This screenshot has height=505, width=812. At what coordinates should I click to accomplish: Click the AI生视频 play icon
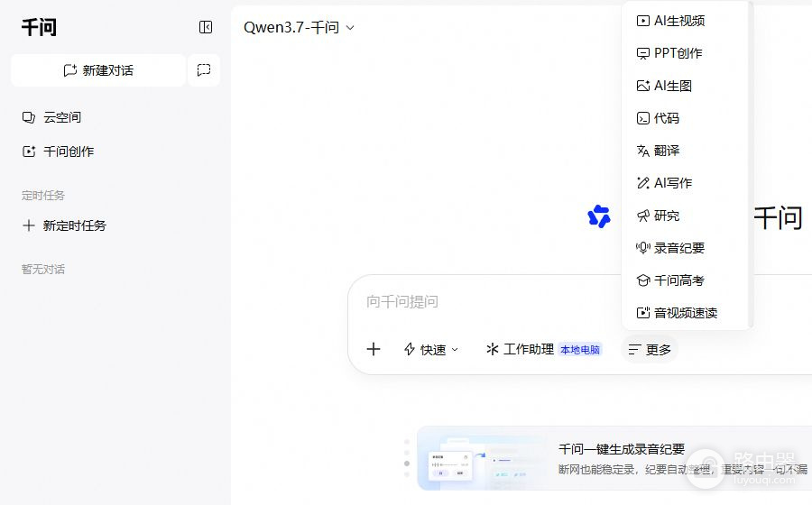(x=642, y=21)
